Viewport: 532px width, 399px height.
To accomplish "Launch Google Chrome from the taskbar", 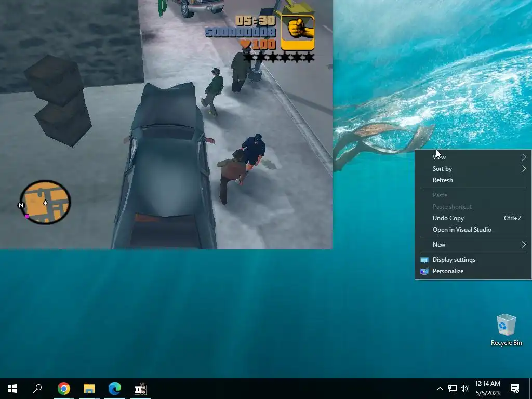I will 64,389.
